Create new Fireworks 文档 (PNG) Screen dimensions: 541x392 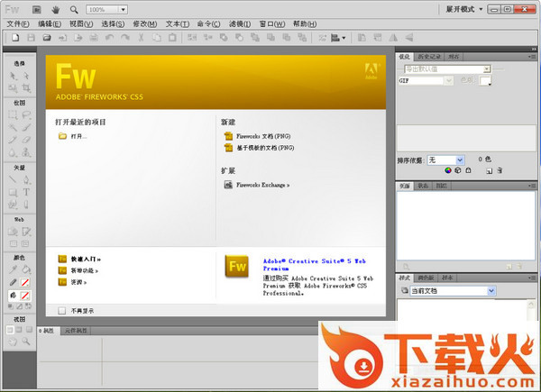(x=263, y=136)
